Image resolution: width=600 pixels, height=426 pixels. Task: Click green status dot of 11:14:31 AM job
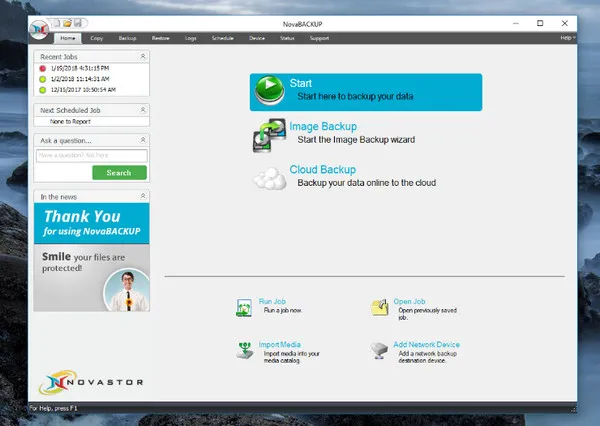coord(42,79)
